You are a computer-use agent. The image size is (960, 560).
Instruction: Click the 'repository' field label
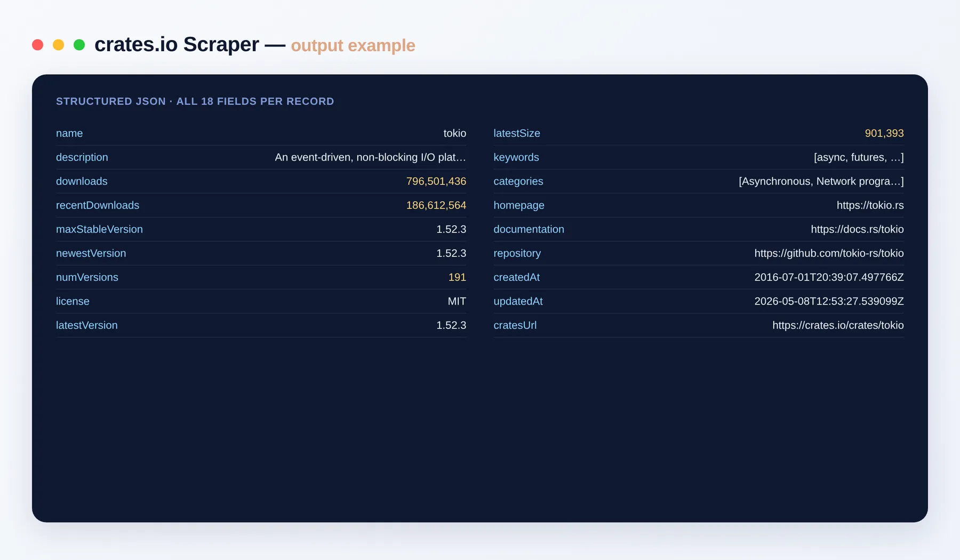tap(517, 253)
